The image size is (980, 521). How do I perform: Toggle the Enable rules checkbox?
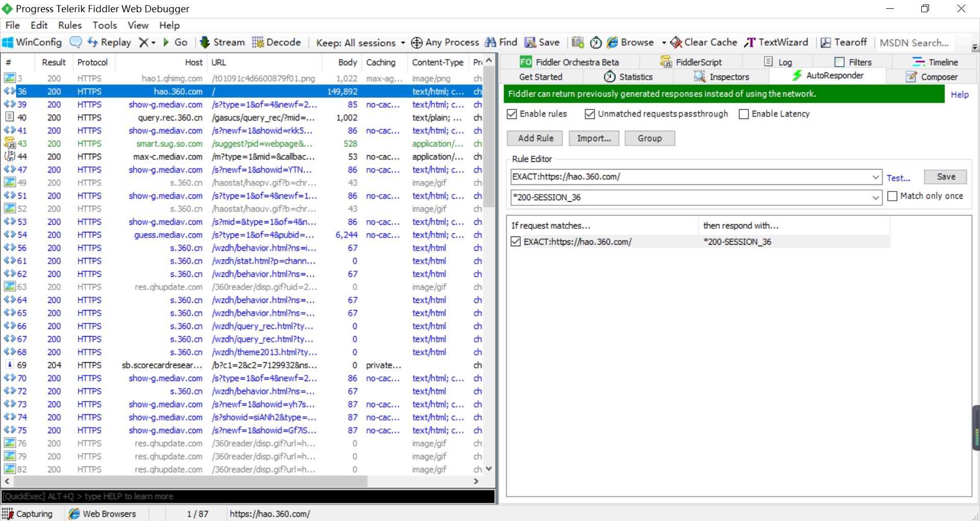pos(512,114)
